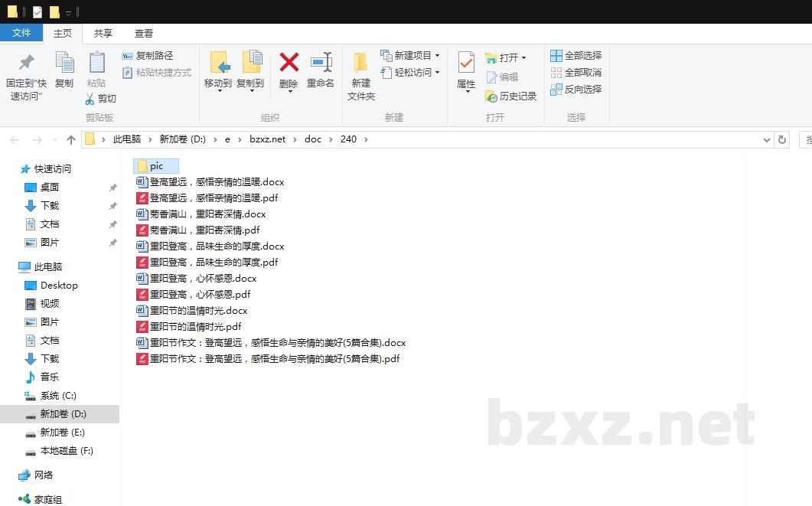Select the 下载 (Downloads) item under 快速访问
This screenshot has height=506, width=812.
51,205
